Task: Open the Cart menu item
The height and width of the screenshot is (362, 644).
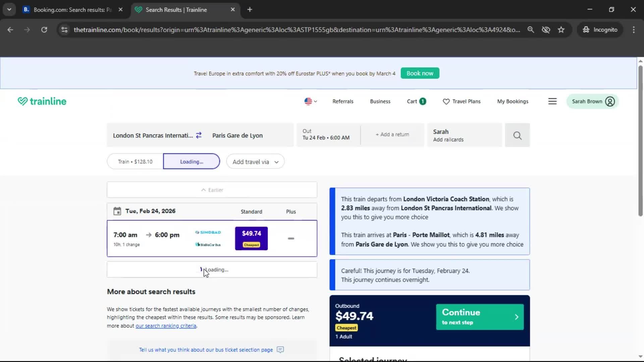Action: pos(416,101)
